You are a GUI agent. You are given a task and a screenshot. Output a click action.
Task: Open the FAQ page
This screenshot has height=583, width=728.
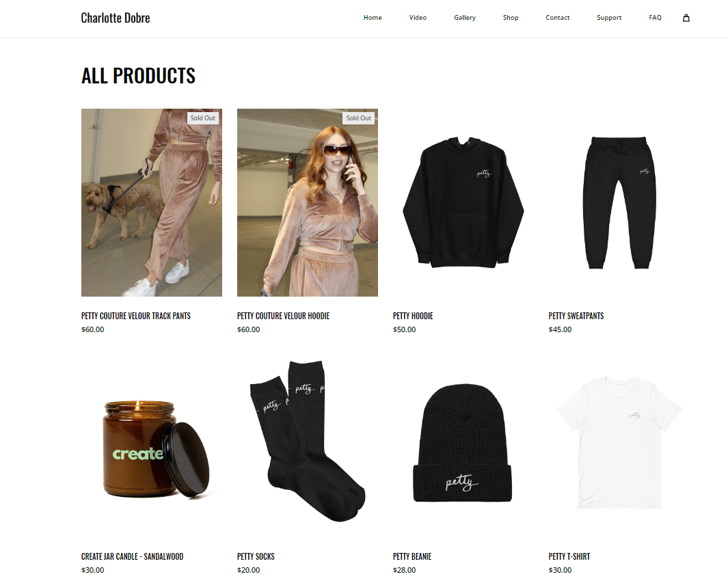[655, 18]
